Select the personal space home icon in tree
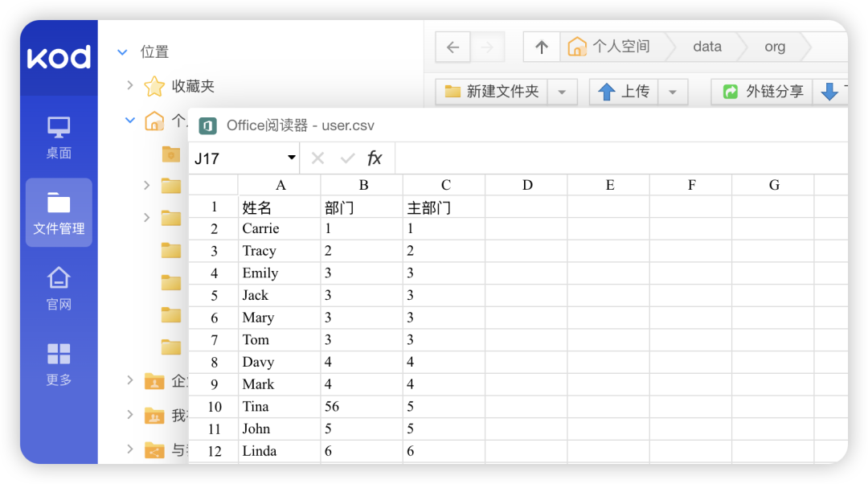868x484 pixels. [x=154, y=121]
